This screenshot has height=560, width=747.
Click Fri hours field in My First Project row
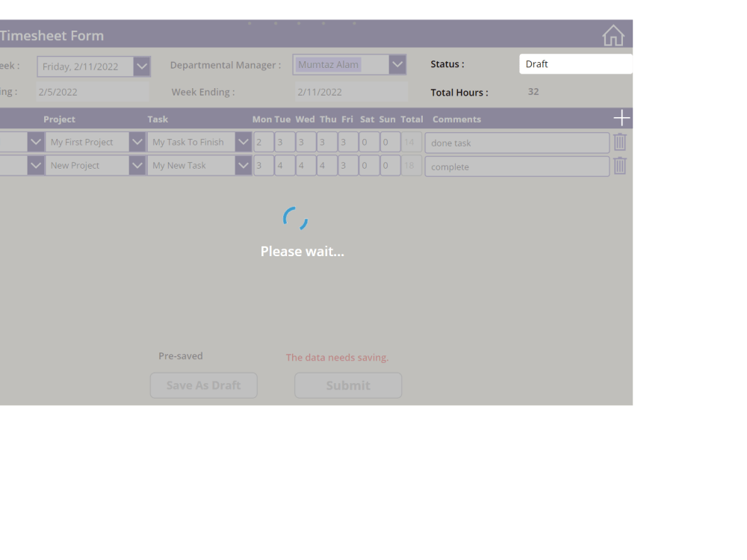click(348, 142)
